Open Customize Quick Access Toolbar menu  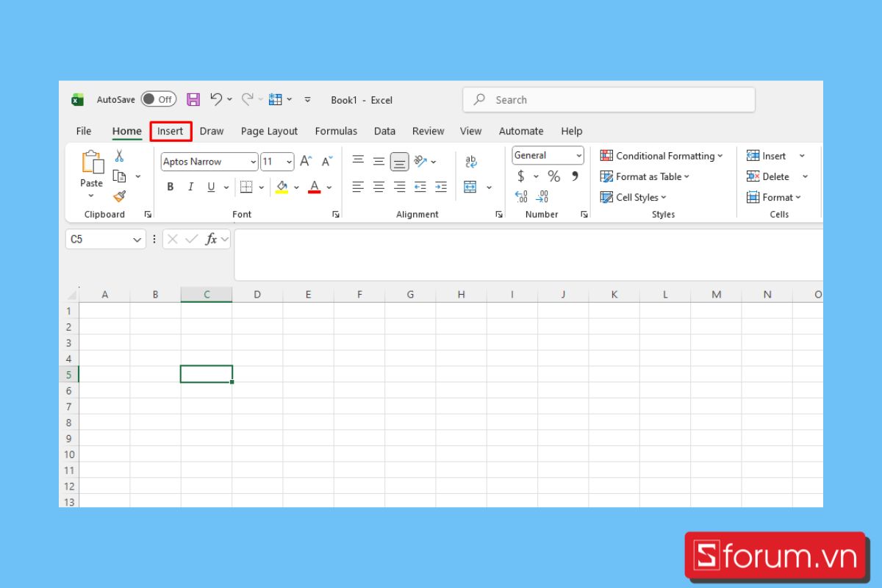pyautogui.click(x=307, y=99)
